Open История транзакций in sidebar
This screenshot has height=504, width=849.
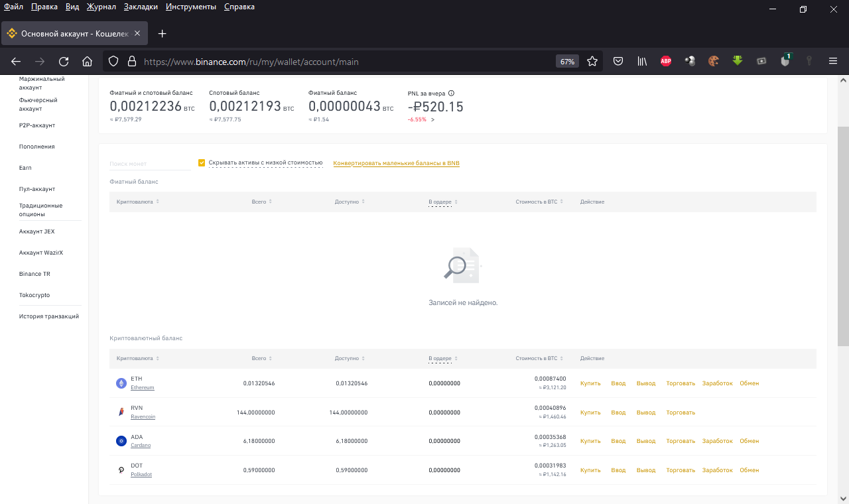tap(49, 316)
